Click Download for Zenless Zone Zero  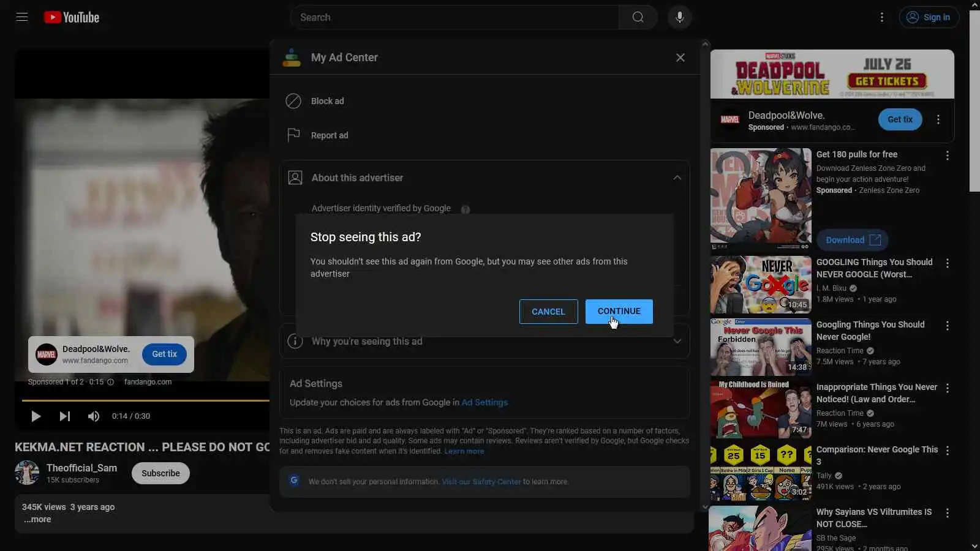(x=852, y=240)
